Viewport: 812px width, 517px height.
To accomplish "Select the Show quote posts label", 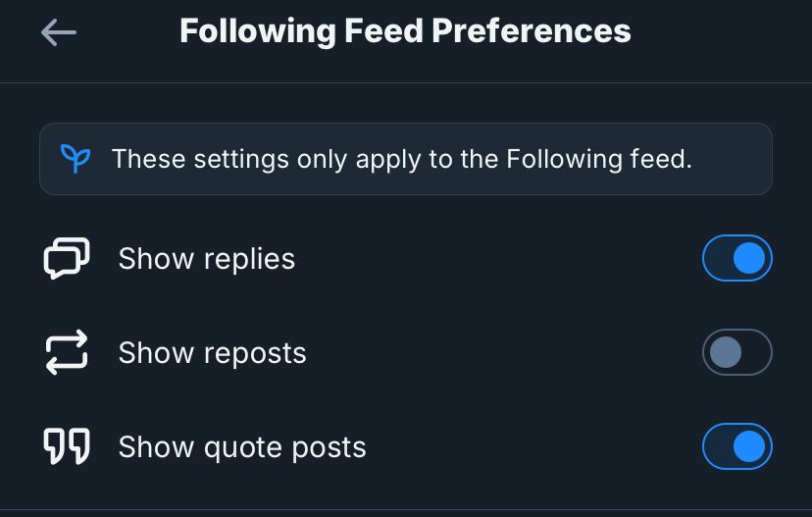I will (242, 447).
